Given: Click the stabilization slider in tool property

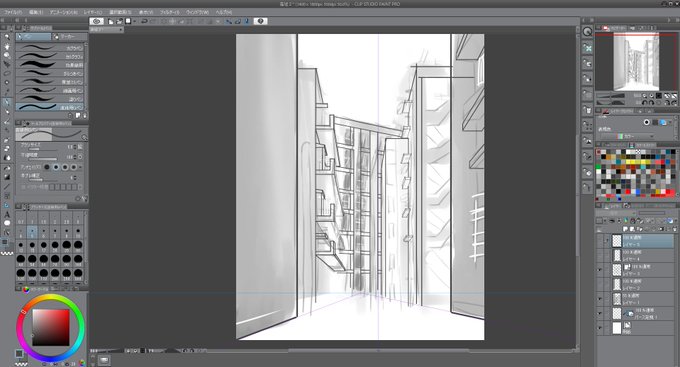Looking at the screenshot, I should 42,180.
